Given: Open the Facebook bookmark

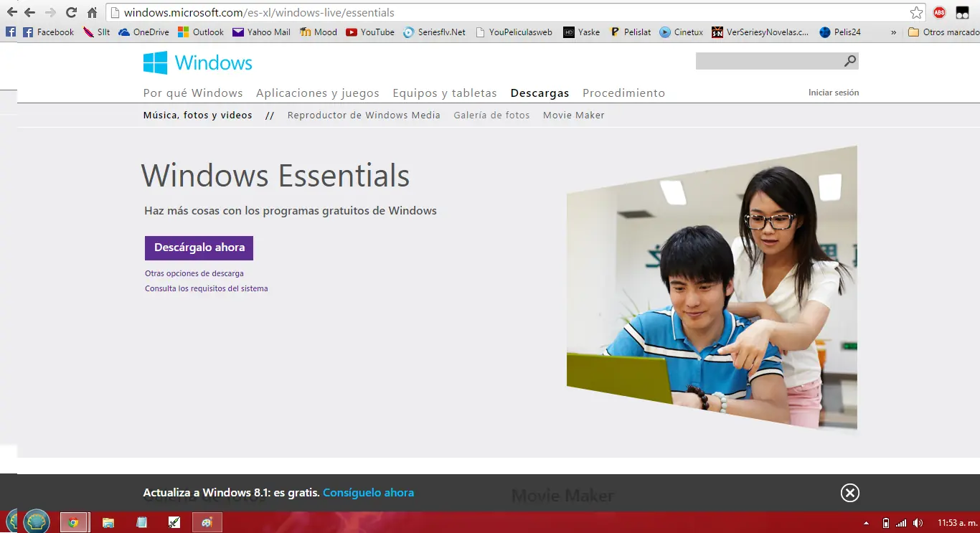Looking at the screenshot, I should pyautogui.click(x=49, y=32).
